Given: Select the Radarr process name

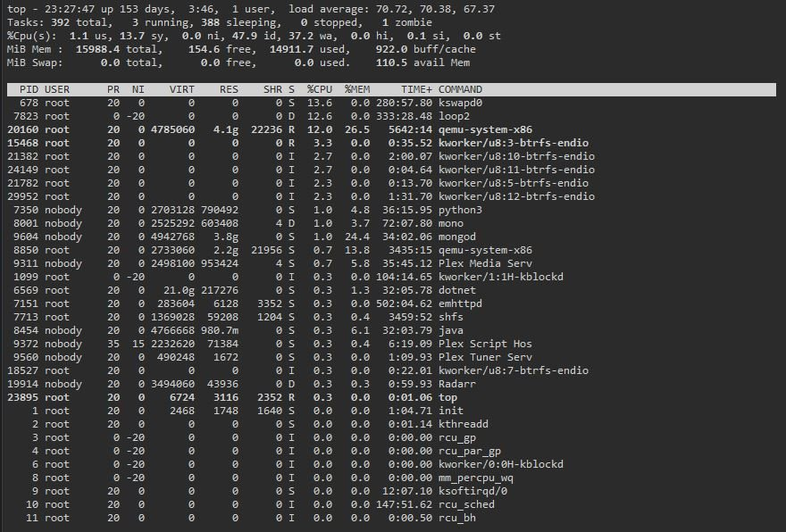Looking at the screenshot, I should point(456,384).
